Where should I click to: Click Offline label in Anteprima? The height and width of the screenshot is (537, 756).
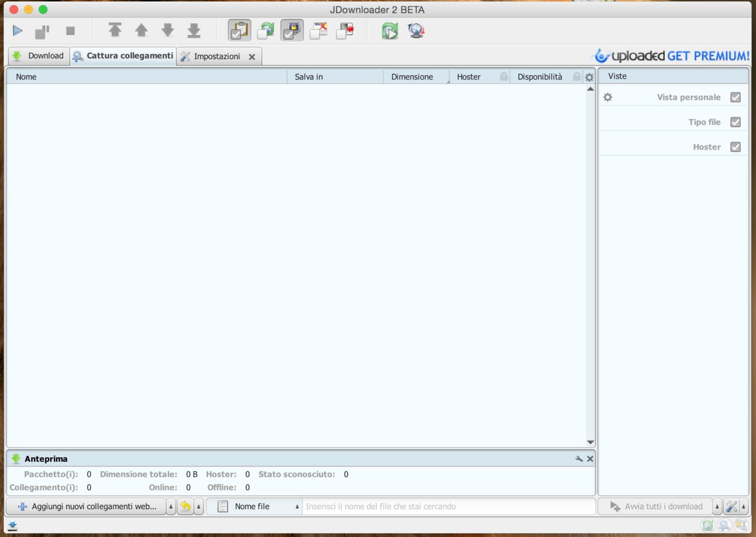pyautogui.click(x=222, y=487)
